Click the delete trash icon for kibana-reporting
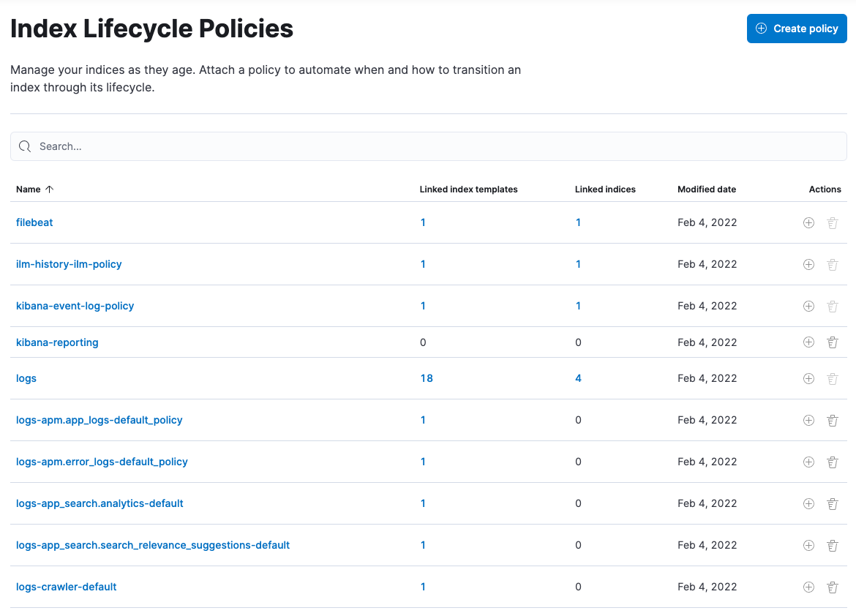 pos(833,342)
